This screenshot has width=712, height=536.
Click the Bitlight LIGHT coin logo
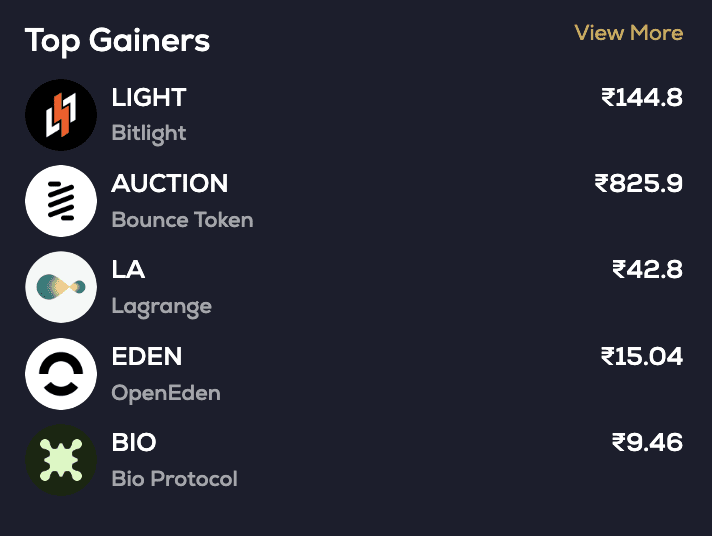pyautogui.click(x=61, y=115)
